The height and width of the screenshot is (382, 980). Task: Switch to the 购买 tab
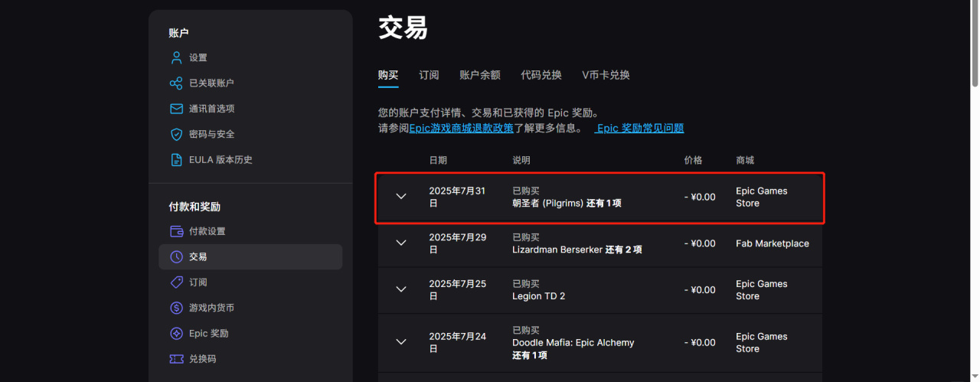388,75
